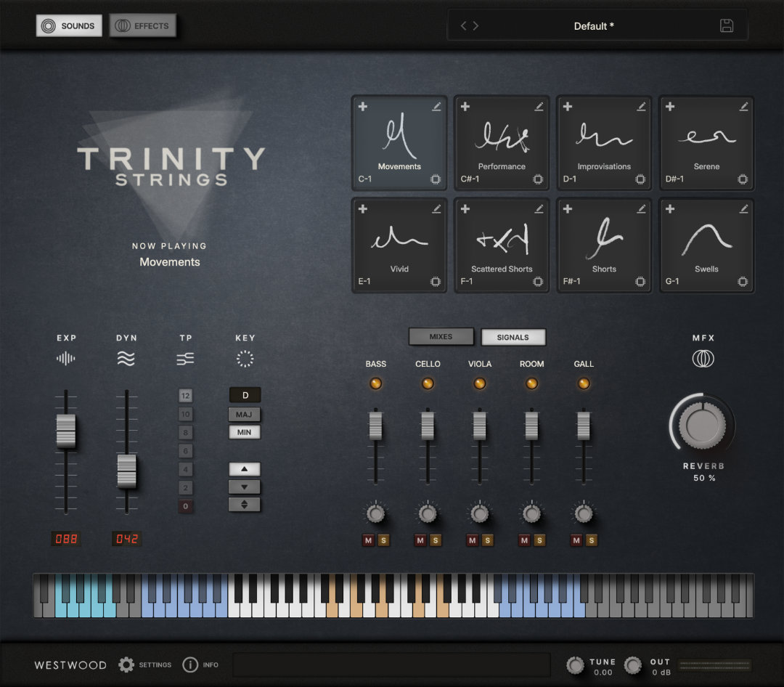Open the Default preset name menu

[x=594, y=26]
